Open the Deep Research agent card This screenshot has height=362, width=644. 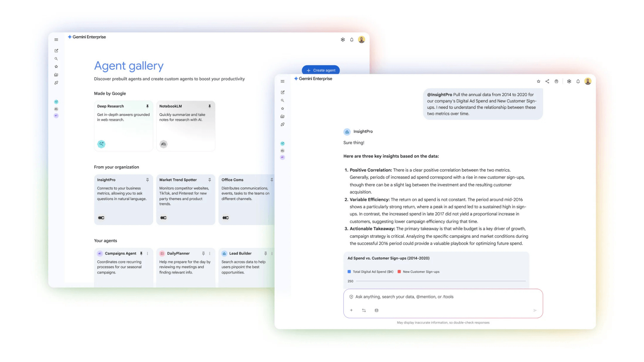pyautogui.click(x=123, y=126)
